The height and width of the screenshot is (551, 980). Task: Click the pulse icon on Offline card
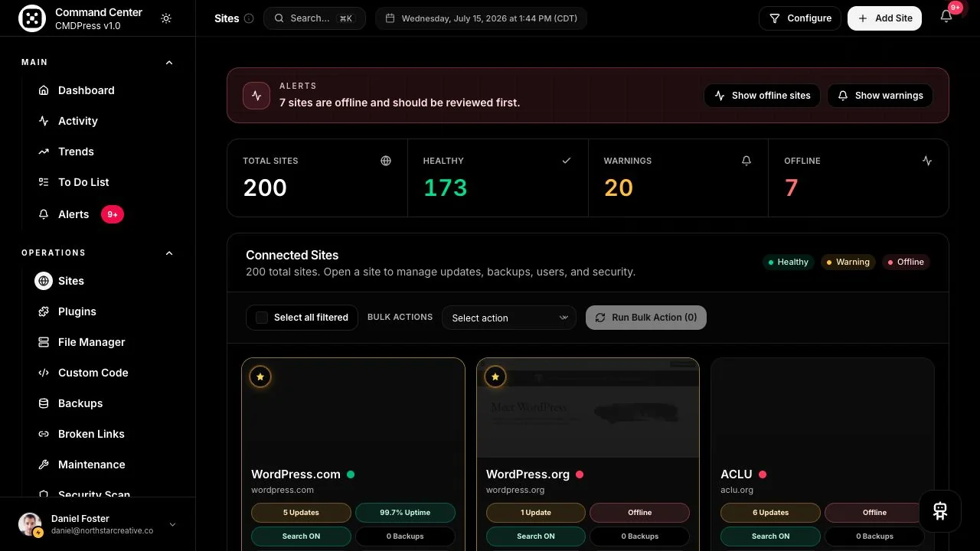pyautogui.click(x=927, y=161)
